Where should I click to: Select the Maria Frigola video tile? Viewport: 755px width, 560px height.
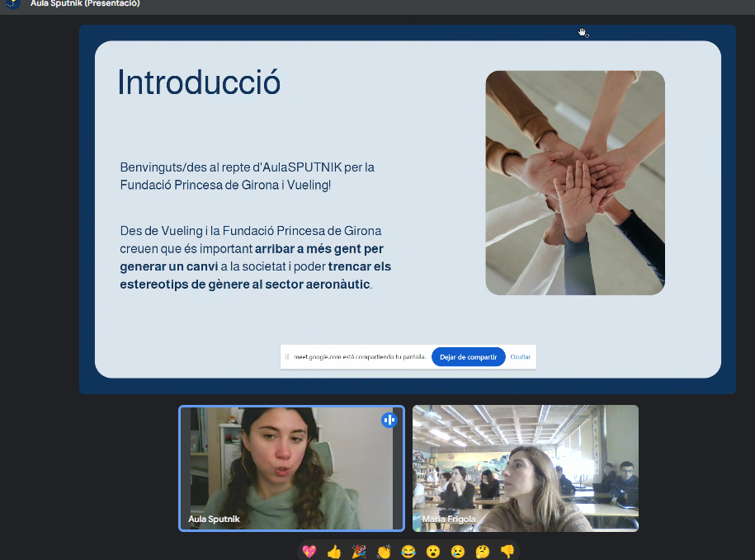coord(525,468)
